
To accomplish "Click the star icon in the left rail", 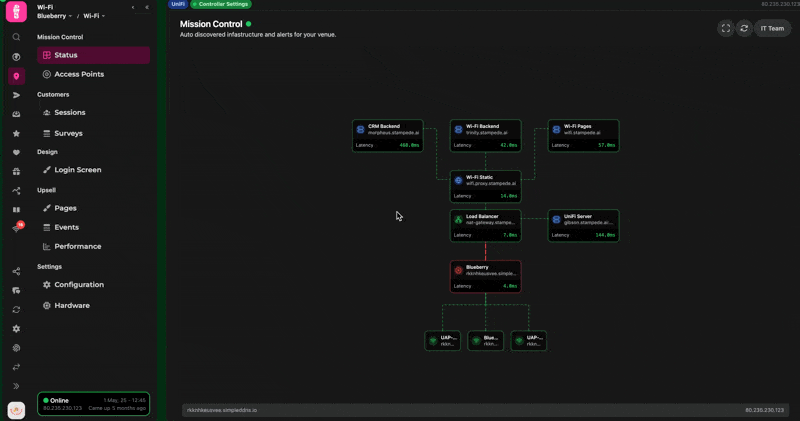I will click(x=16, y=133).
